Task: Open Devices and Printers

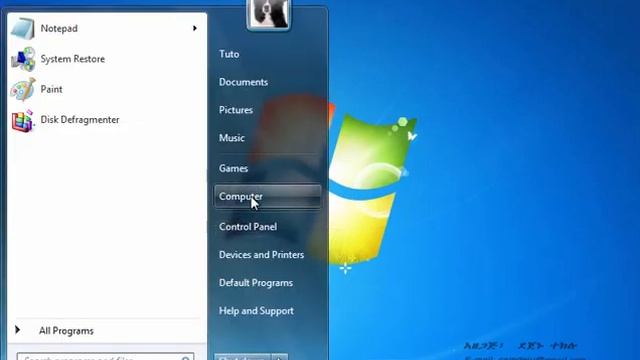Action: click(261, 255)
